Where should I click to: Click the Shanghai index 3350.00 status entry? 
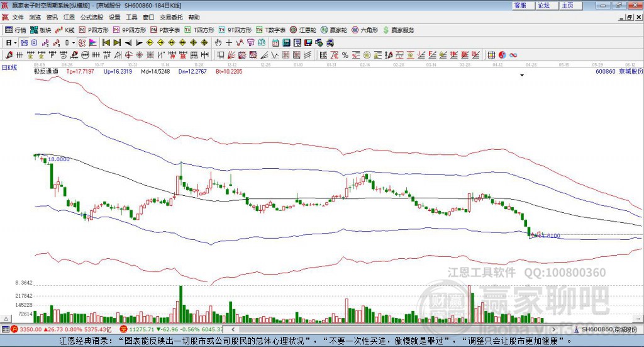point(61,329)
